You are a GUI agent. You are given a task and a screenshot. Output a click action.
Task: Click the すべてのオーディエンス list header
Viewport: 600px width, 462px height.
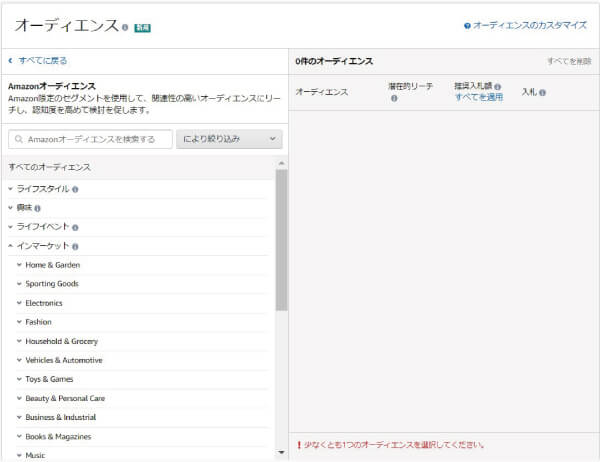coord(50,167)
